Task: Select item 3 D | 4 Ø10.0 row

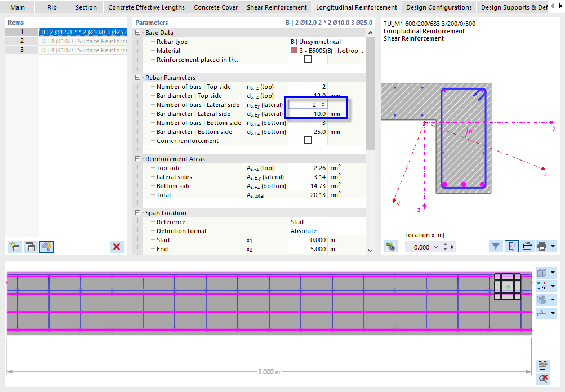Action: coord(66,50)
